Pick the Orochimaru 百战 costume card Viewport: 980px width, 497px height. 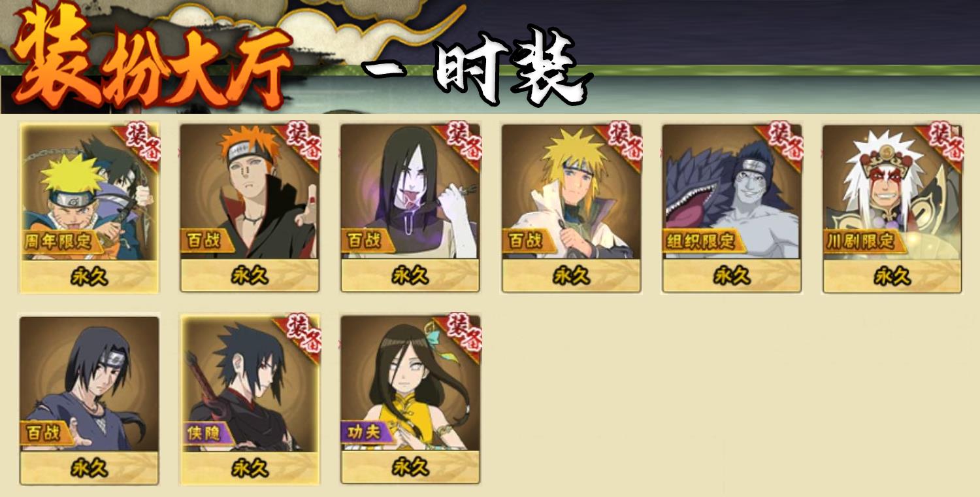(410, 207)
